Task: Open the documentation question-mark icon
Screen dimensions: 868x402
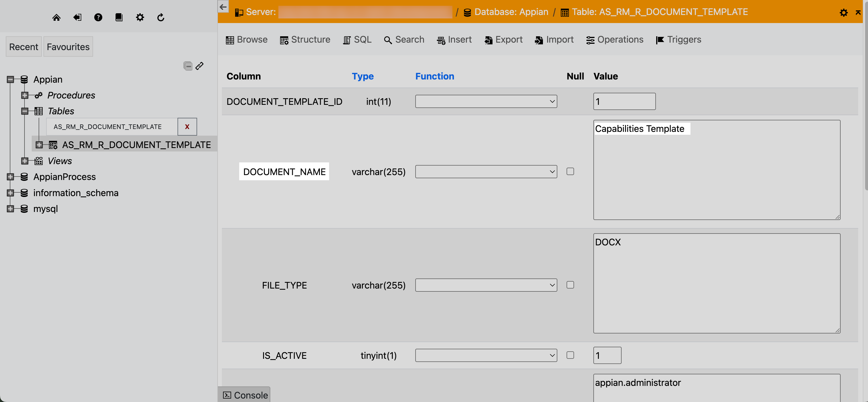Action: (x=98, y=18)
